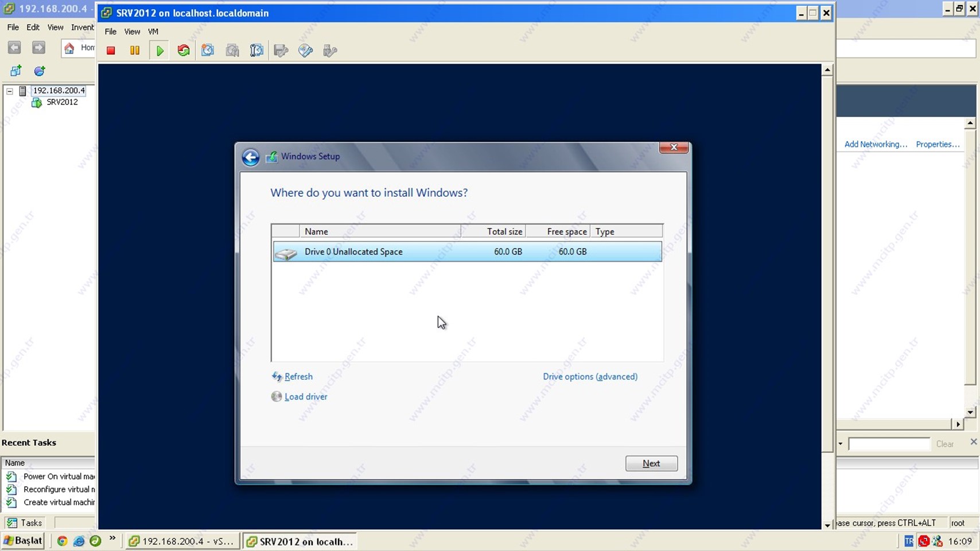Click the vSphere forward navigation arrow
The height and width of the screenshot is (551, 980).
point(38,48)
